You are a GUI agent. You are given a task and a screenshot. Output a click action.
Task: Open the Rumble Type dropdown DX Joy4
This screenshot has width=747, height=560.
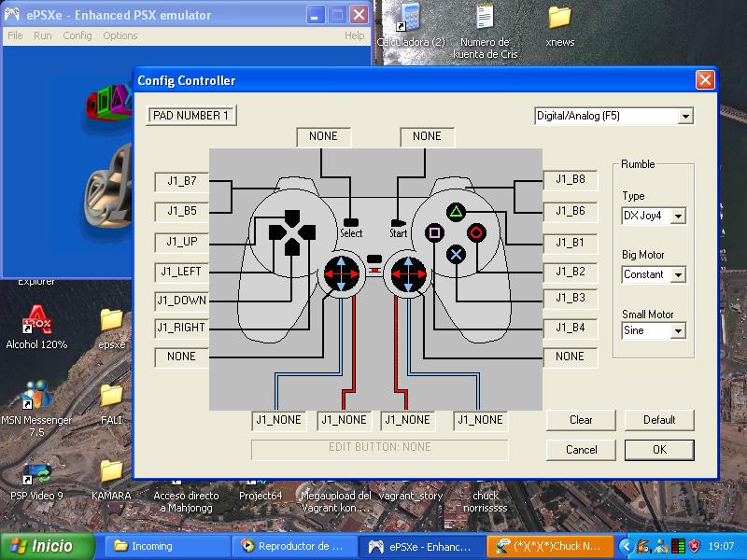pos(654,216)
